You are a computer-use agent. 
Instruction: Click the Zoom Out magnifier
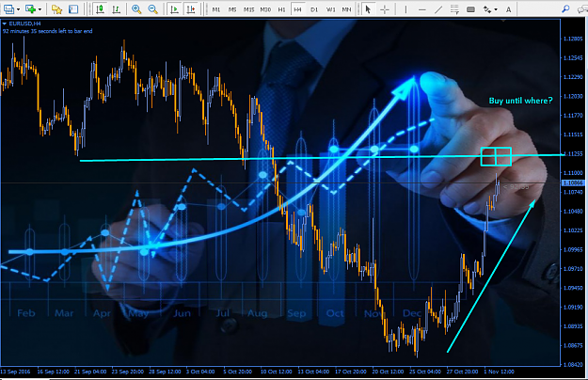tap(152, 9)
